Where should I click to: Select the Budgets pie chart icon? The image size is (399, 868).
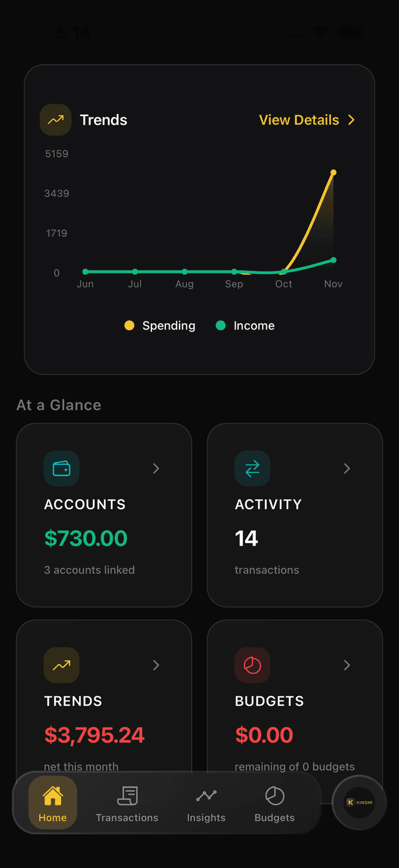click(252, 665)
